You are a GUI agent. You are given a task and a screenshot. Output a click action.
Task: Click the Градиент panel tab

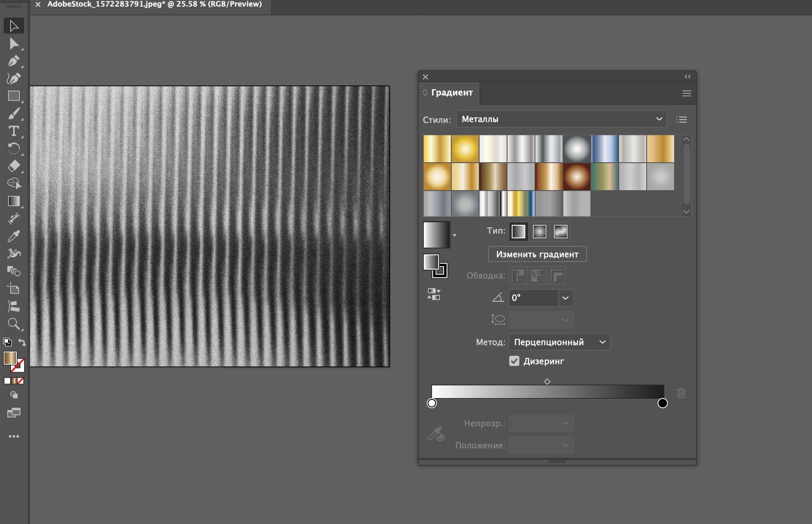pyautogui.click(x=451, y=93)
